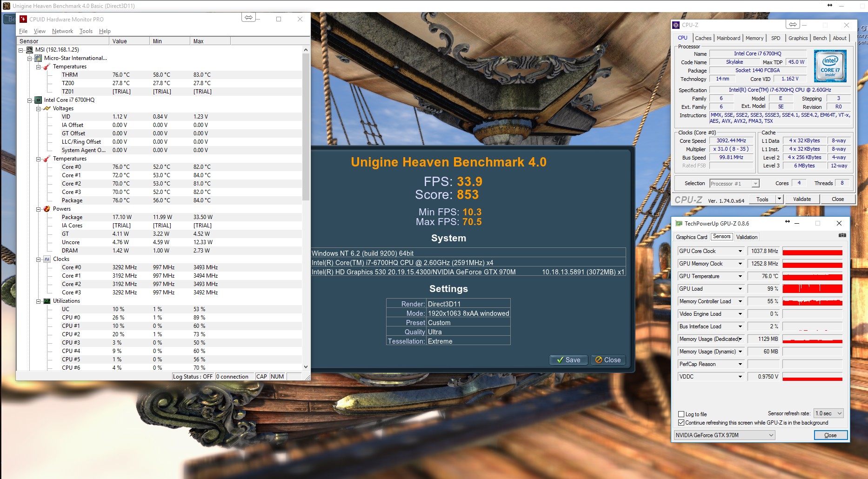Screen dimensions: 868x479
Task: Open NVIDIA GeForce GTX 970M GPU selector
Action: [724, 435]
